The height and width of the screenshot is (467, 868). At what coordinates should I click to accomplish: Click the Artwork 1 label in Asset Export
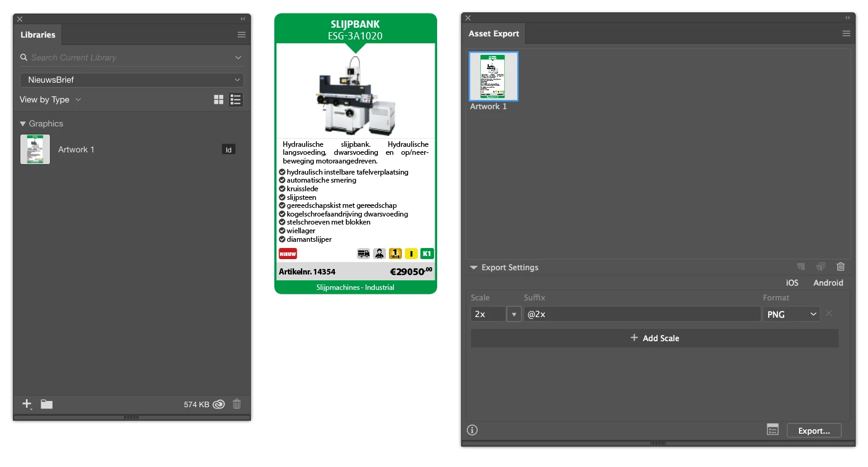tap(489, 107)
